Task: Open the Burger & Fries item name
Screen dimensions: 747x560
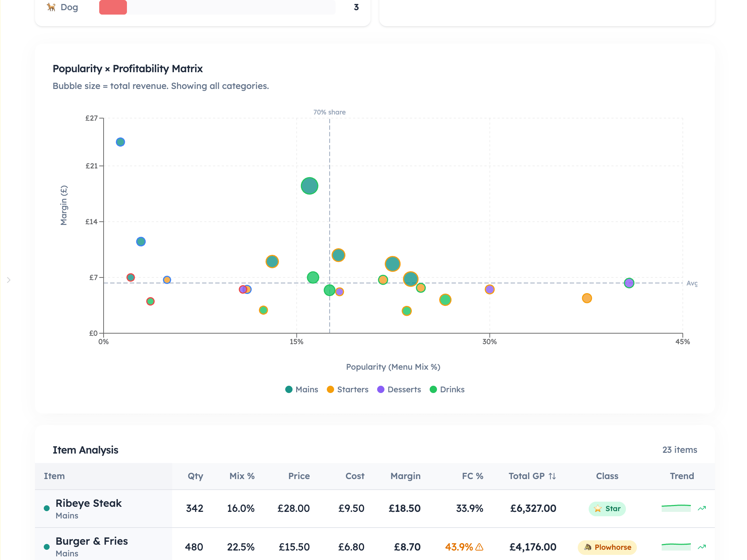Action: pos(92,541)
